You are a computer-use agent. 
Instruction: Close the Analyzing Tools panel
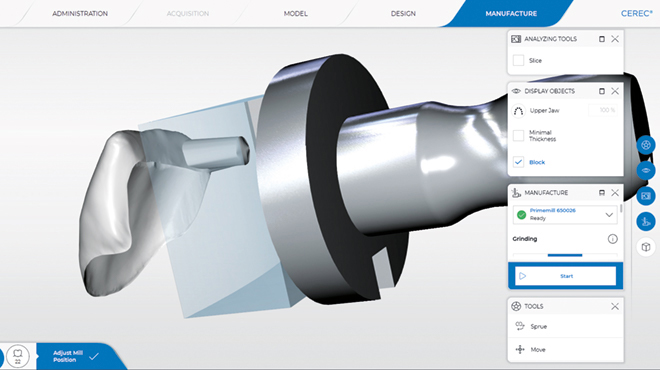(x=615, y=39)
